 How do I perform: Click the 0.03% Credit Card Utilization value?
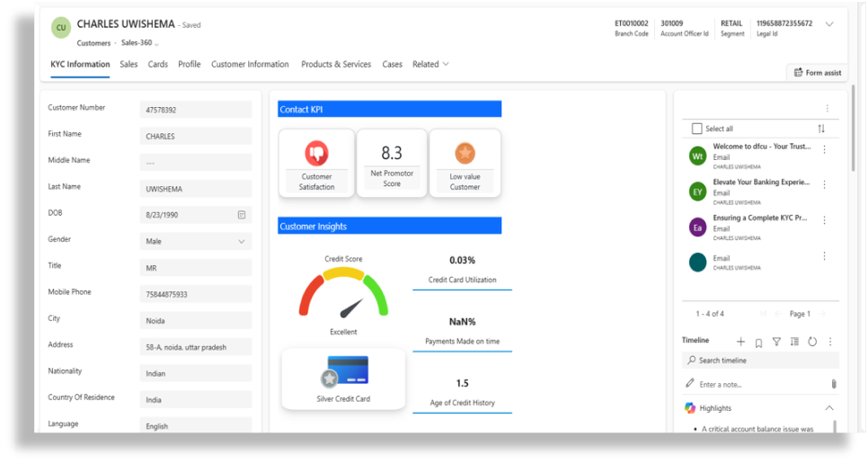click(x=462, y=260)
